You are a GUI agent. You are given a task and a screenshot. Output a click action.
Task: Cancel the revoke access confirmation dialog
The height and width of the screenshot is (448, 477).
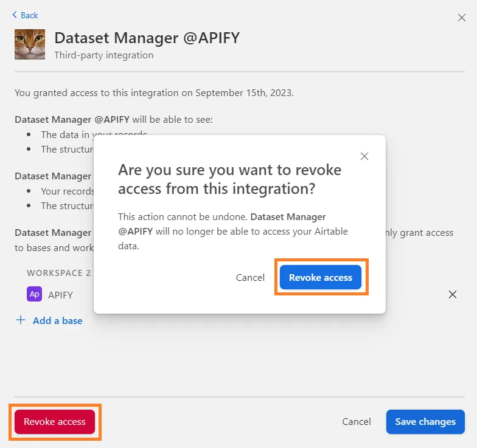[x=250, y=277]
